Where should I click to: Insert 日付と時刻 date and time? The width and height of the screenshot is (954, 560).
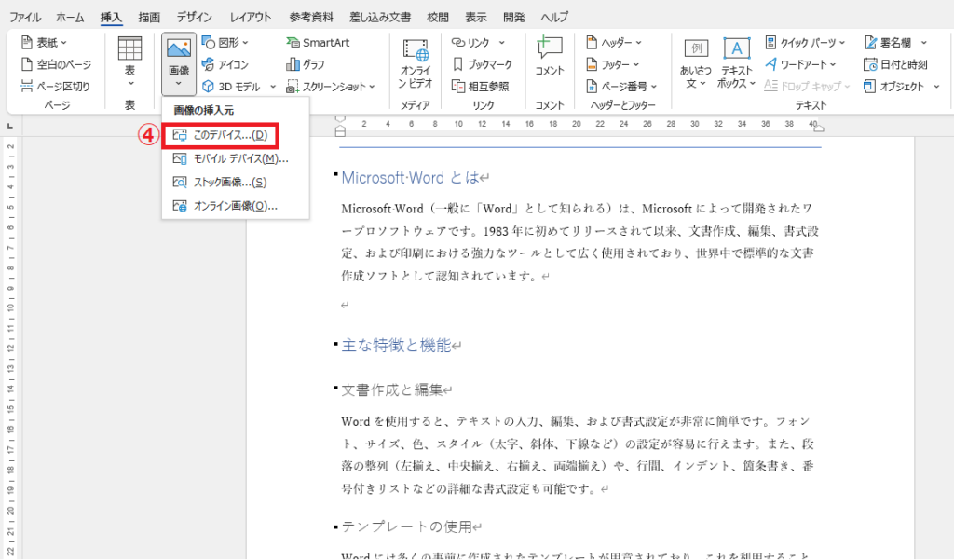point(895,64)
